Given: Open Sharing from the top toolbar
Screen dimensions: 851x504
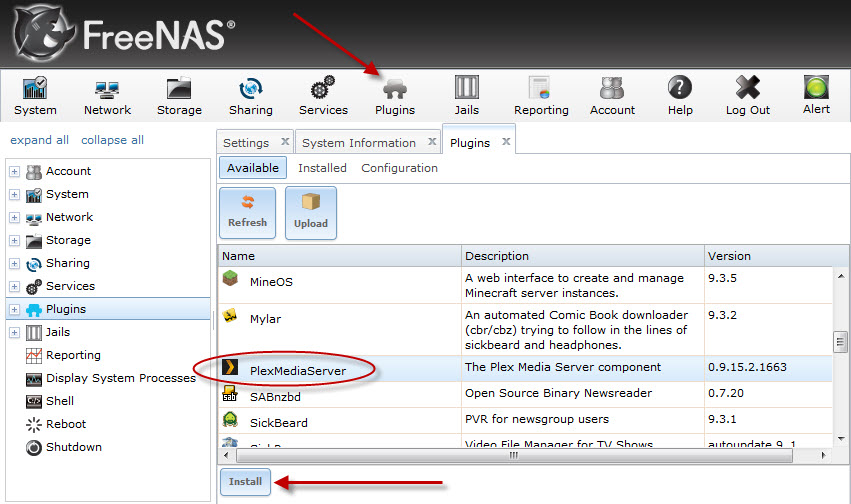Looking at the screenshot, I should pos(251,96).
